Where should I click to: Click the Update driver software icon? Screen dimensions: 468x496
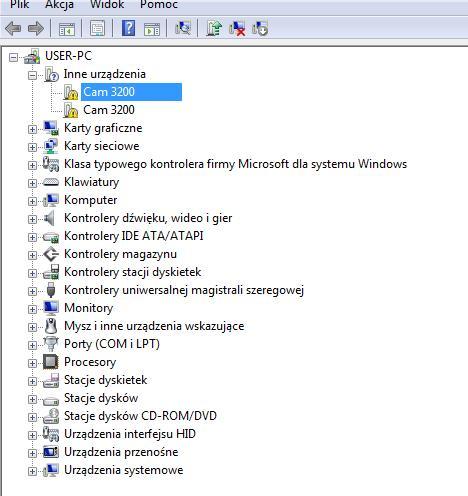(214, 28)
